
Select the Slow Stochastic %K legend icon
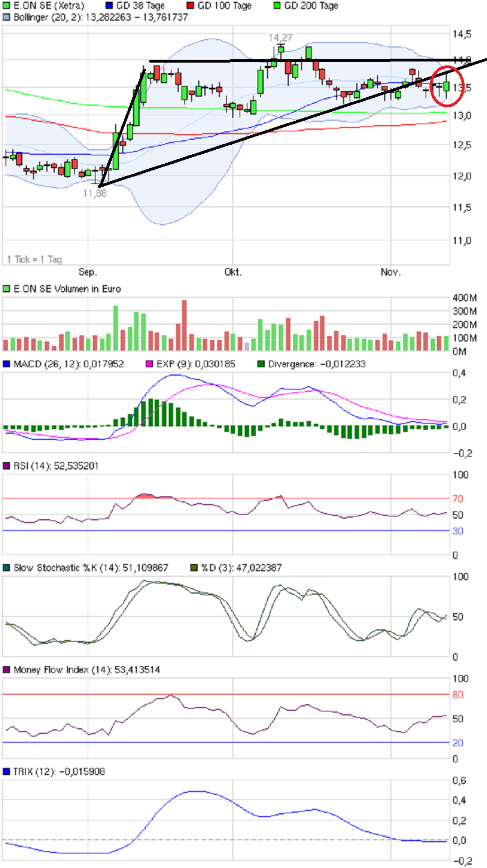6,566
